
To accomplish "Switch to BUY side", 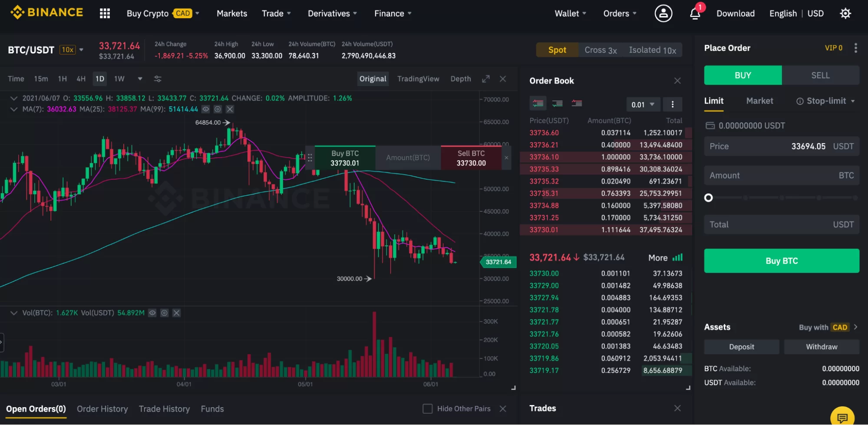I will (743, 76).
